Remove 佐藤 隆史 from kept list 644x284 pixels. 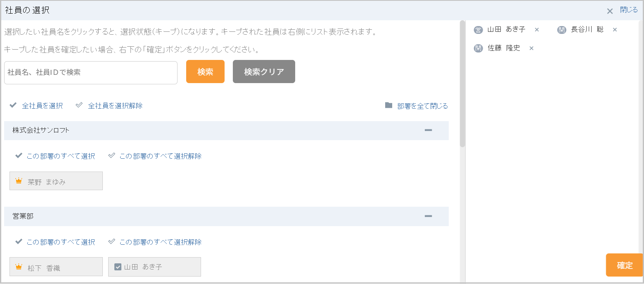[x=532, y=48]
